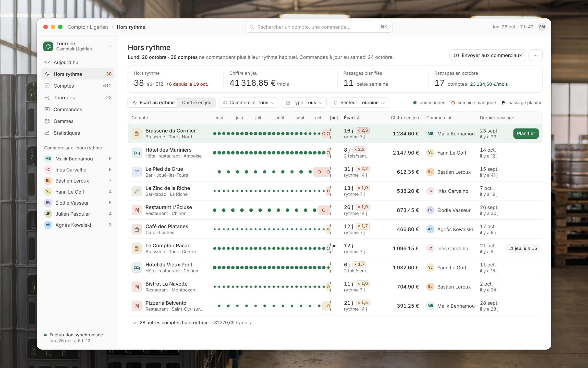The width and height of the screenshot is (588, 368).
Task: Filter by commercial Julien Pasquier in sidebar
Action: (x=78, y=214)
